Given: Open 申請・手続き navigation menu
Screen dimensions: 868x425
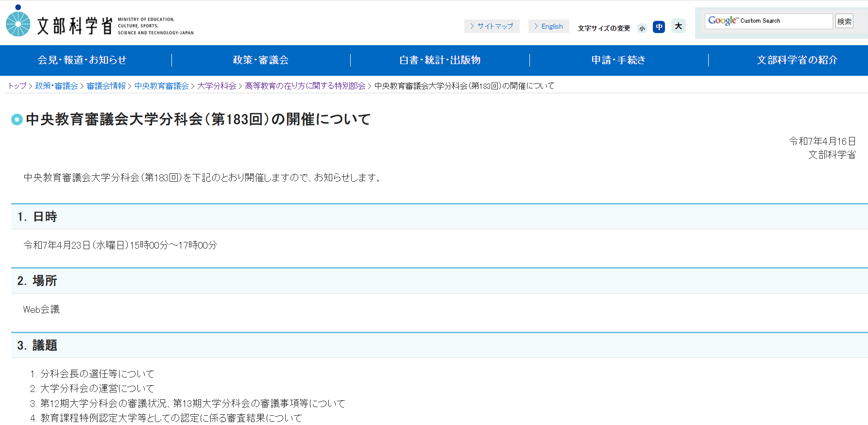Looking at the screenshot, I should pos(619,60).
